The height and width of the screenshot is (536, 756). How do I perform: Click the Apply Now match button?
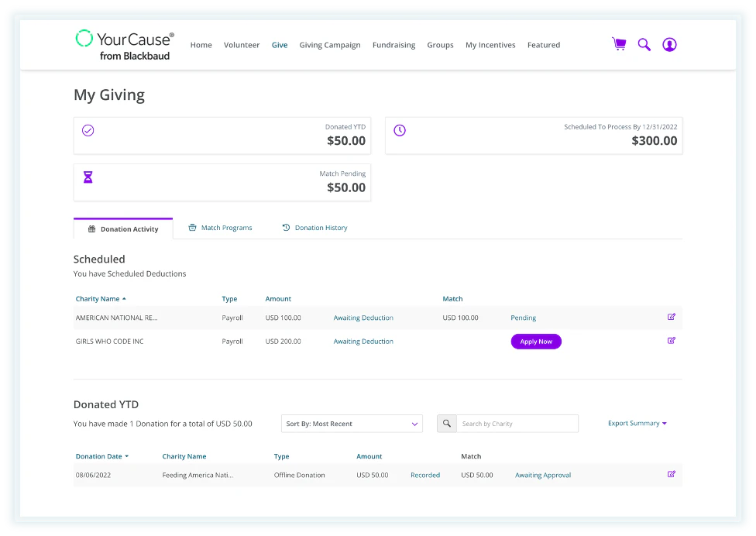[535, 341]
